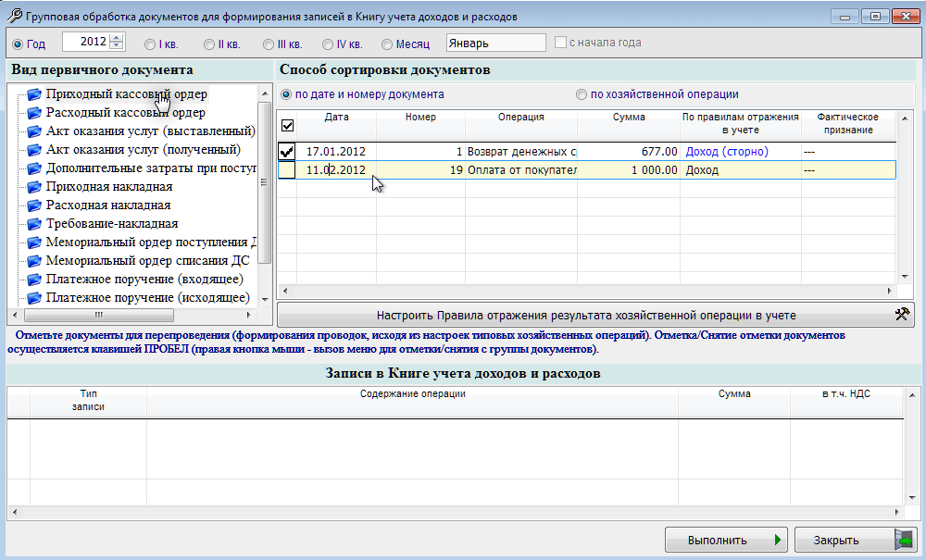
Task: Click folder icon beside Расходная накладная
Action: click(34, 205)
